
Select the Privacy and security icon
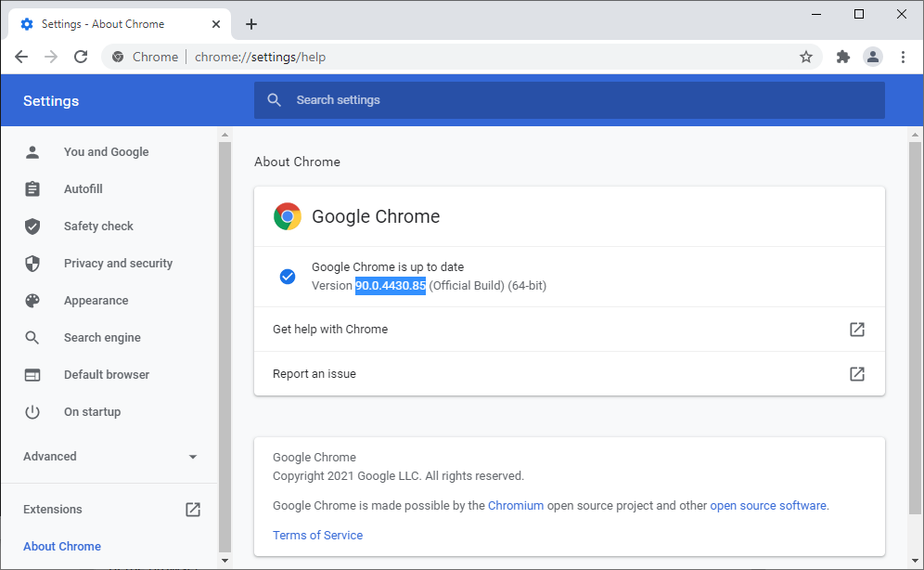point(33,263)
